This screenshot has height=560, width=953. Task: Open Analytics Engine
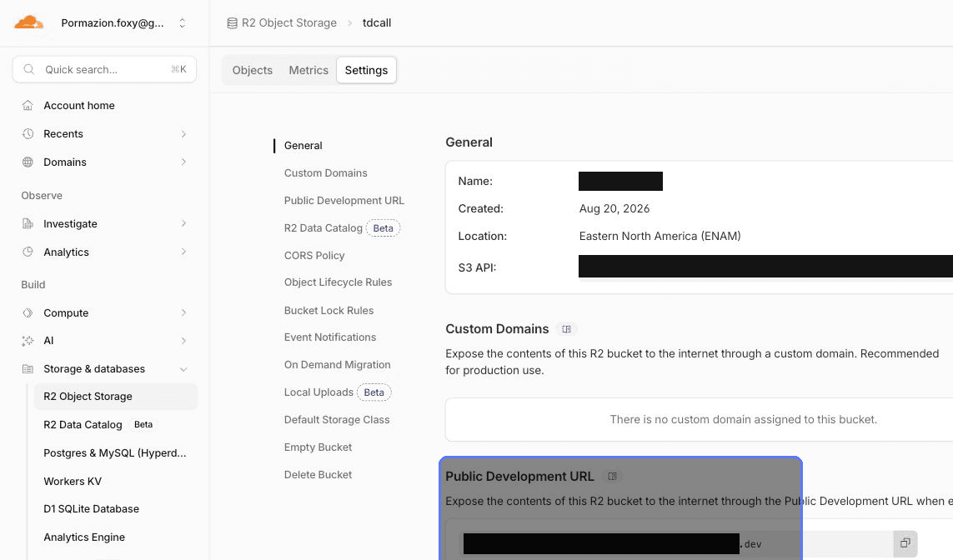[84, 537]
